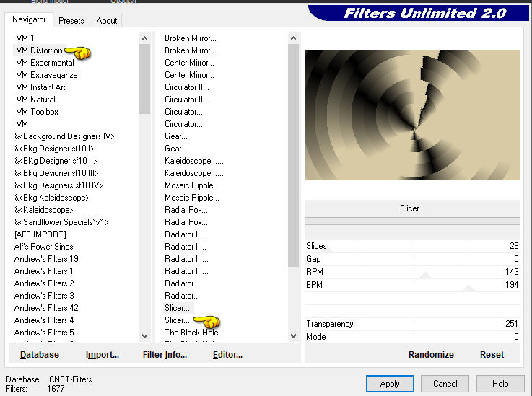Image resolution: width=532 pixels, height=396 pixels.
Task: Select &<Kaleidoscope> category
Action: 44,210
